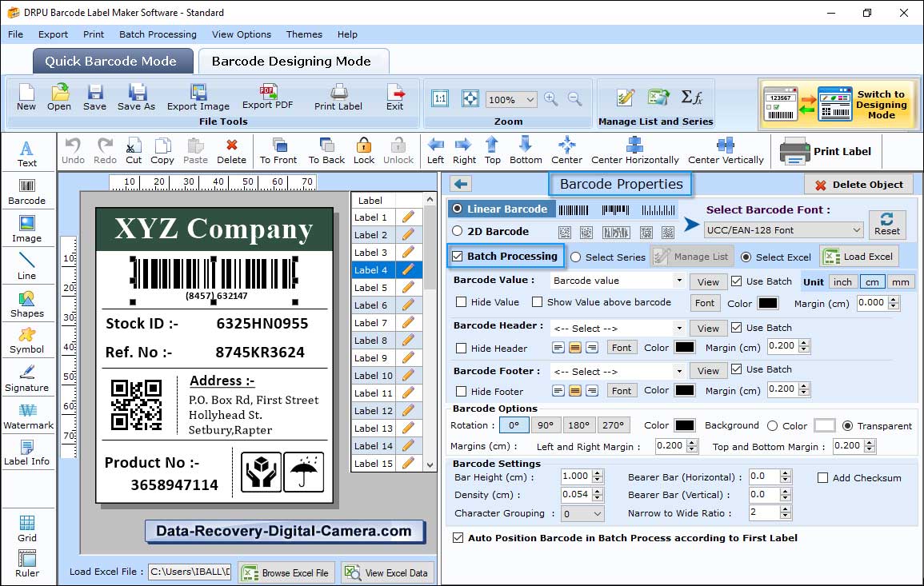The height and width of the screenshot is (586, 924).
Task: Open the Shapes tool
Action: pos(27,304)
